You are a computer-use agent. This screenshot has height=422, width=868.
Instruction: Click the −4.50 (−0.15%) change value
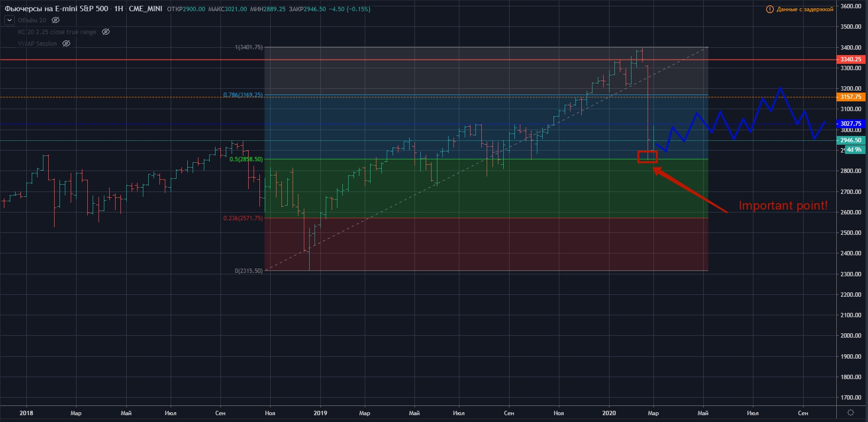point(350,9)
